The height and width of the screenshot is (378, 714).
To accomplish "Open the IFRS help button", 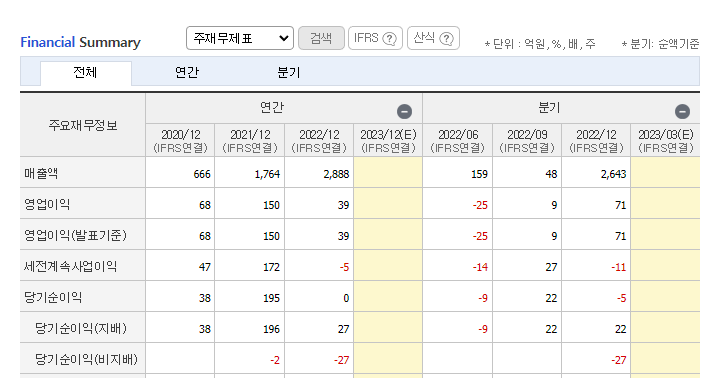I will (x=375, y=38).
